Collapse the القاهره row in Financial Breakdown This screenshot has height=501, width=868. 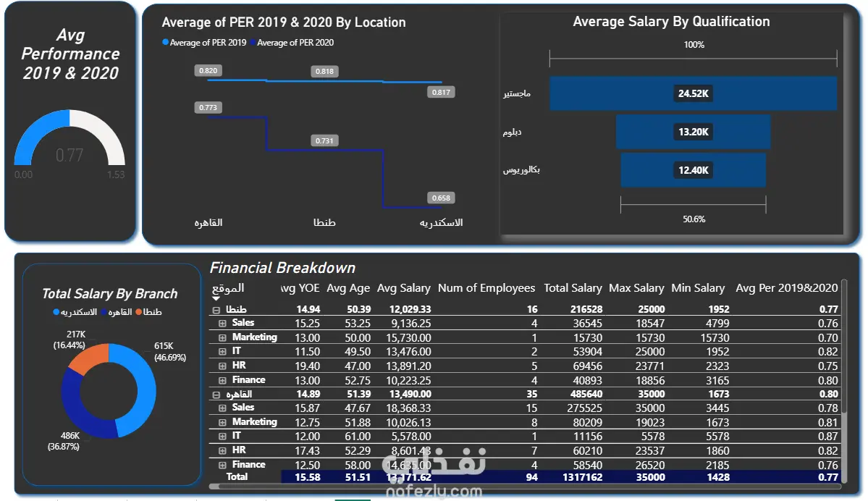click(216, 395)
